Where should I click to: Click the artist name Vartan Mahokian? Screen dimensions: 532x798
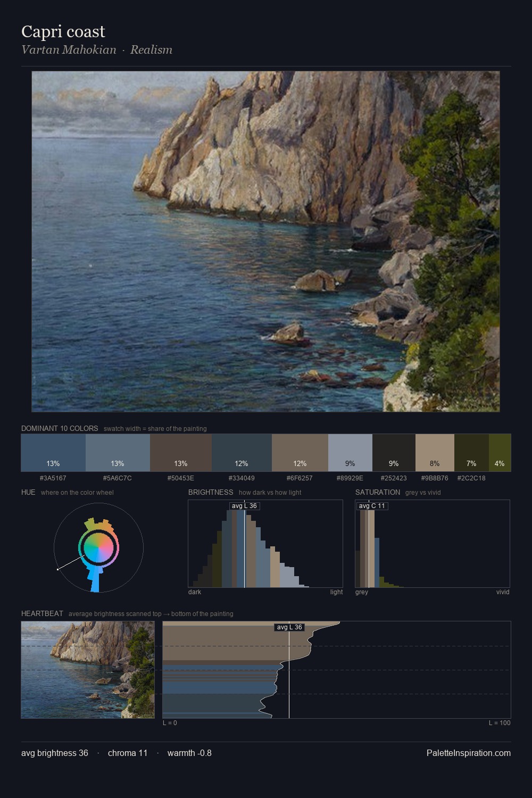[69, 49]
